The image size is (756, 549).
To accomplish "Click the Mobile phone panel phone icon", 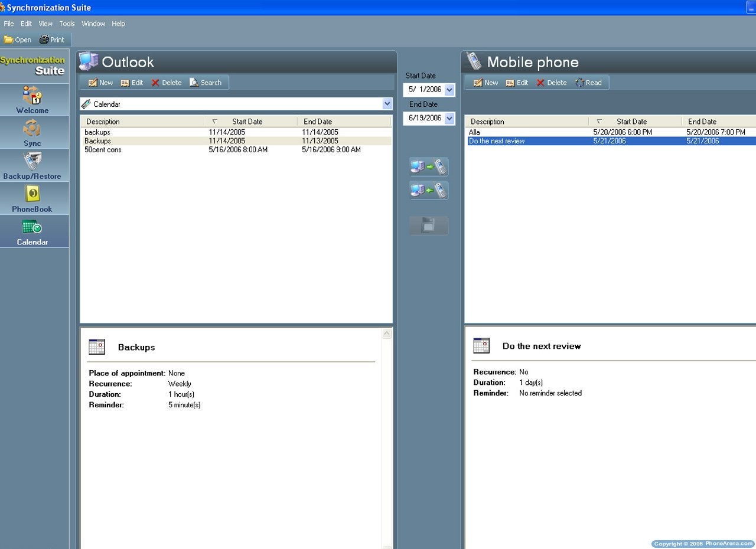I will [473, 61].
